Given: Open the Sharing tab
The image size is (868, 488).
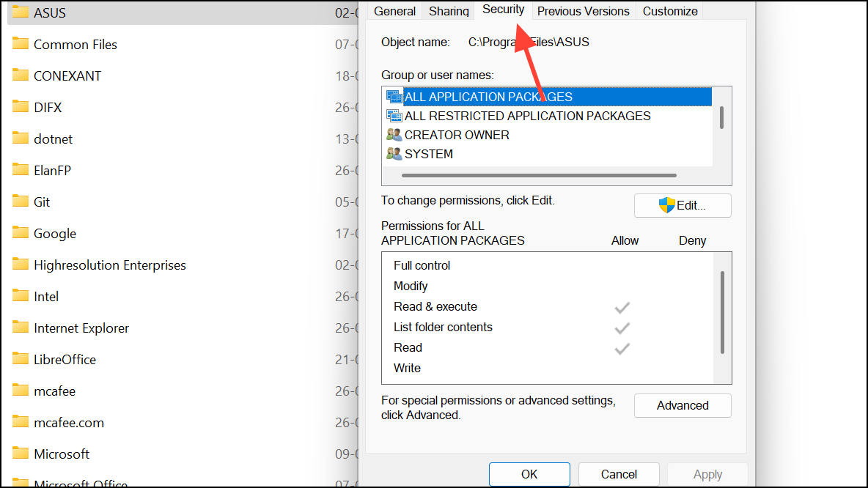Looking at the screenshot, I should pyautogui.click(x=449, y=11).
